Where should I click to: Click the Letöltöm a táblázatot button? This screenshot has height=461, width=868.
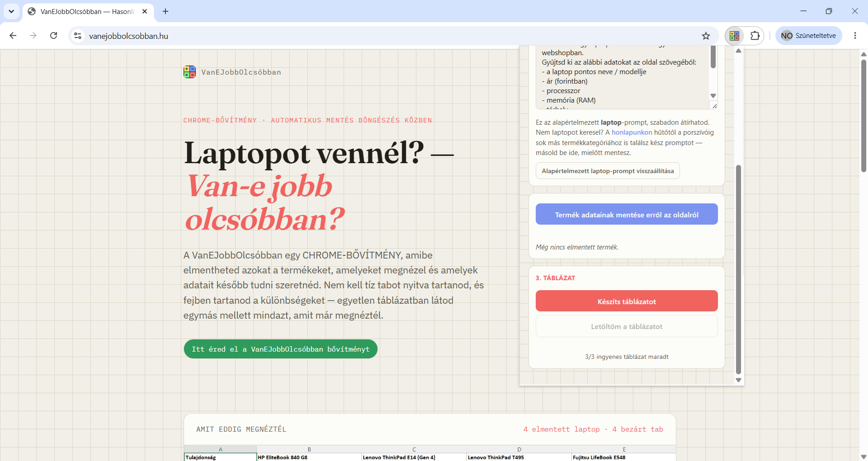pyautogui.click(x=627, y=326)
